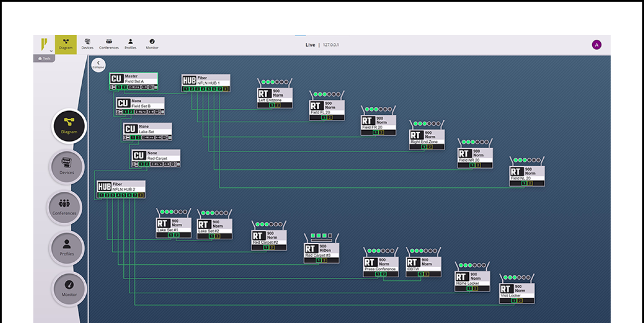Open the round Monitor sidebar button
The width and height of the screenshot is (644, 323).
69,289
